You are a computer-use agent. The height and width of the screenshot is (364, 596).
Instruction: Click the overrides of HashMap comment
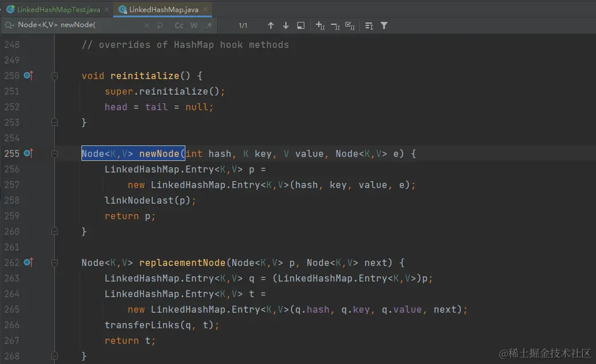[185, 45]
